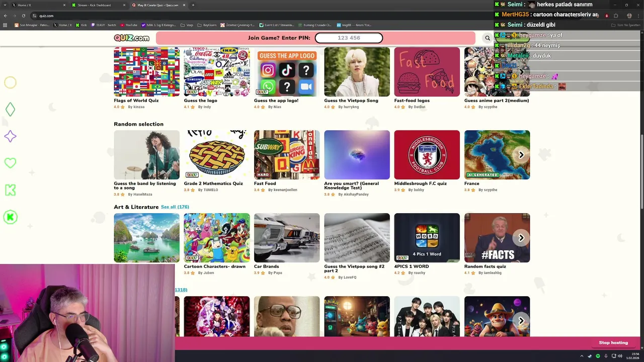Image resolution: width=644 pixels, height=362 pixels.
Task: Open TEASY - Twitch bookmark
Action: pyautogui.click(x=104, y=25)
